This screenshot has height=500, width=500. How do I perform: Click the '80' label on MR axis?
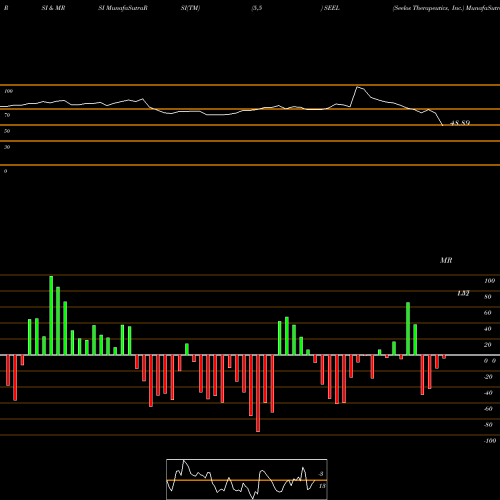pyautogui.click(x=488, y=297)
